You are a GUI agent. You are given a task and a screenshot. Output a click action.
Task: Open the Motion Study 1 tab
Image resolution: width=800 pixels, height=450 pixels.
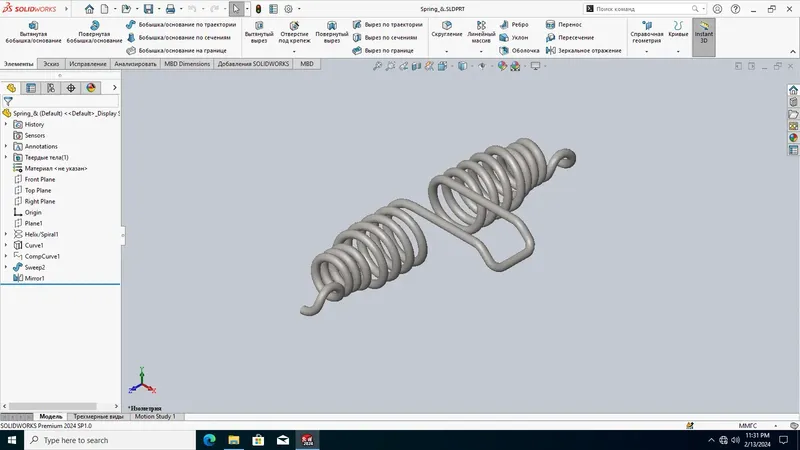tap(155, 416)
